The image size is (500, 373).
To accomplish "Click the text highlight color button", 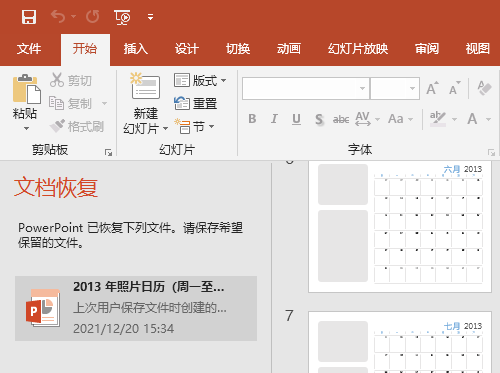I will click(438, 119).
